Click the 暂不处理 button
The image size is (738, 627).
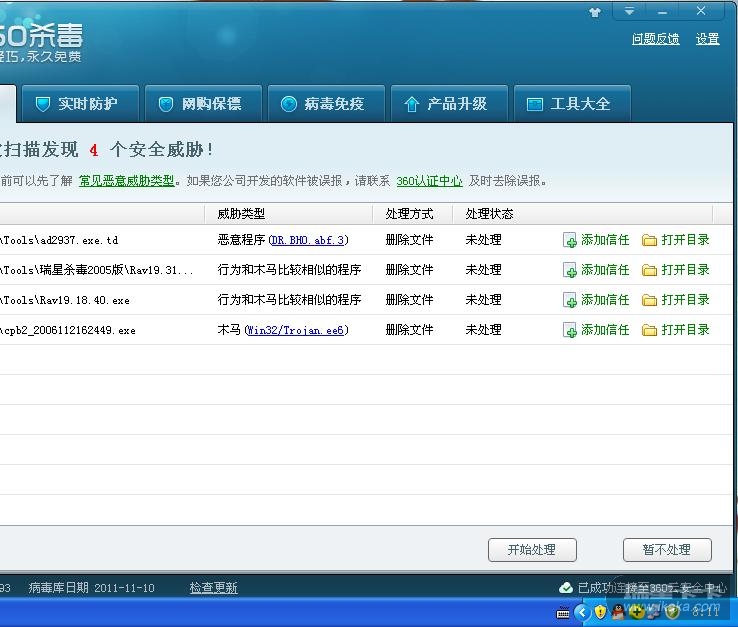[667, 550]
